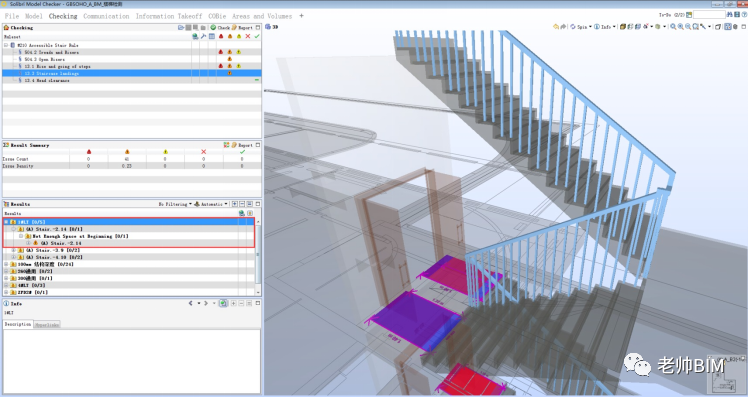Select the 1#LT result category row
Viewport: 749px width, 398px height.
[x=128, y=222]
